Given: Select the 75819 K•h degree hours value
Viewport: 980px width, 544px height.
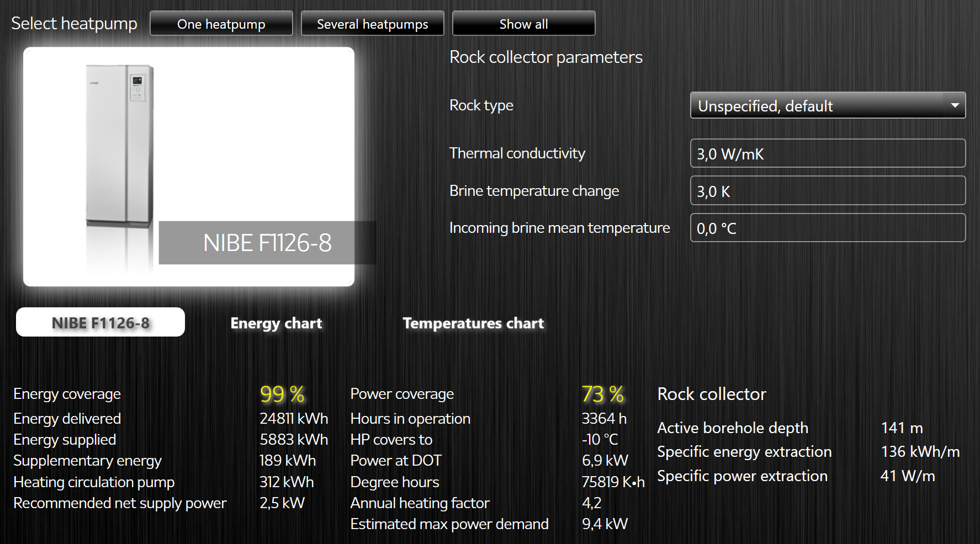Looking at the screenshot, I should tap(613, 482).
